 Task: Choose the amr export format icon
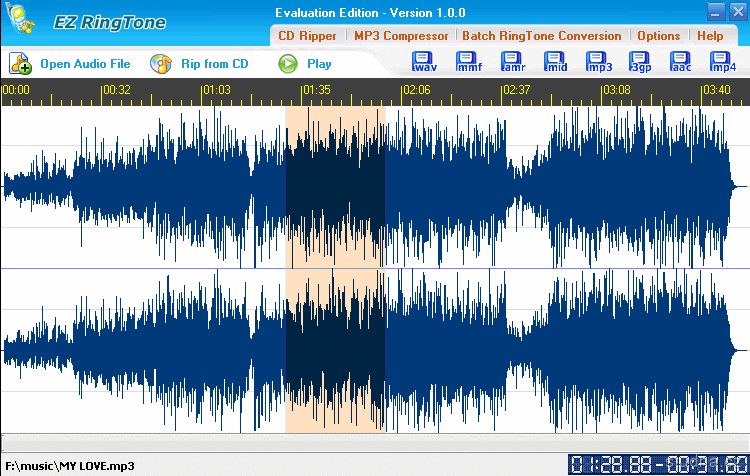click(513, 63)
